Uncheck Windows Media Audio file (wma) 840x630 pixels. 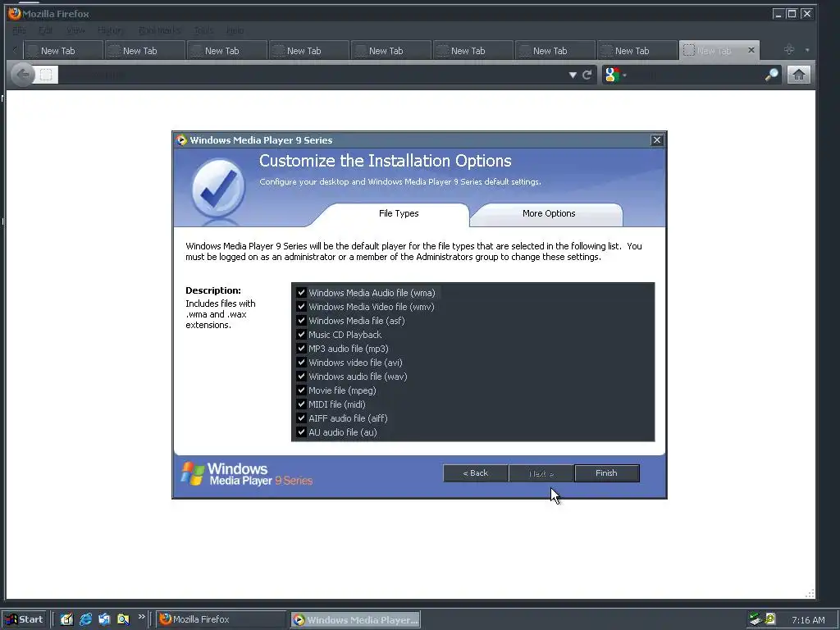click(301, 293)
